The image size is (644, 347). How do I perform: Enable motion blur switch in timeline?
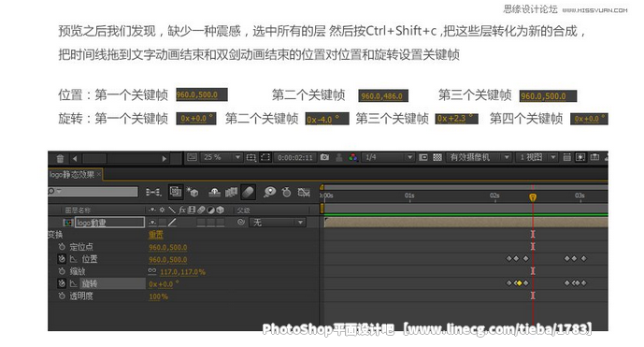(x=249, y=192)
